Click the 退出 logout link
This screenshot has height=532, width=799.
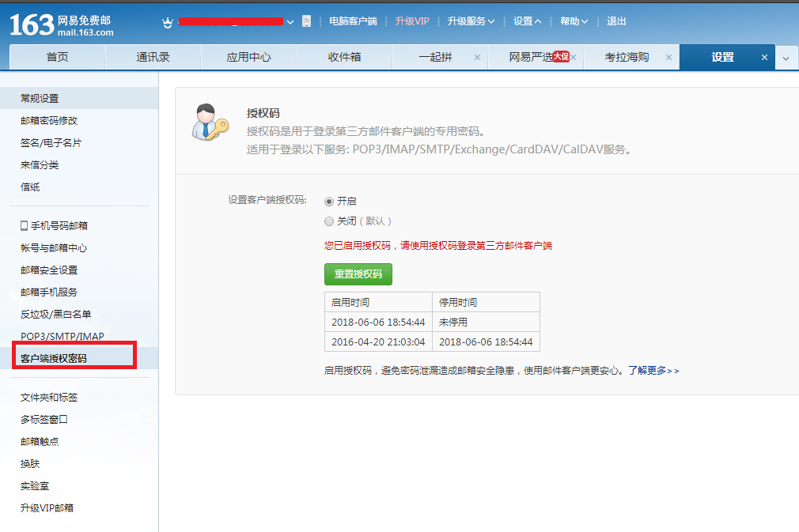(x=616, y=21)
